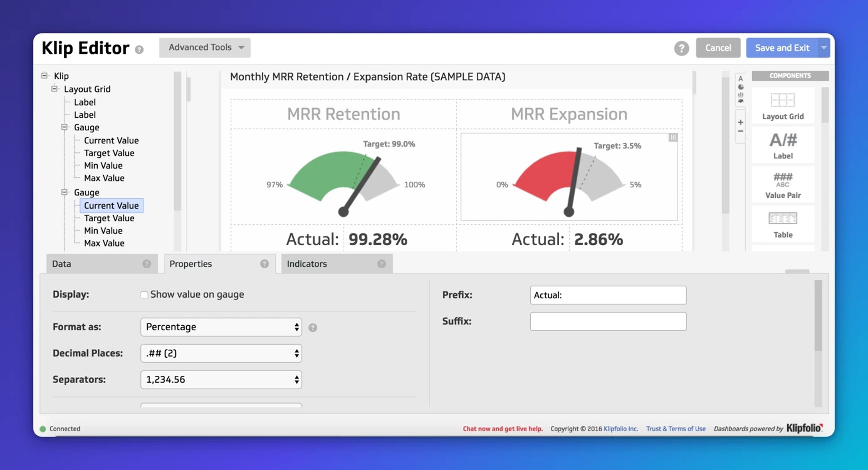868x470 pixels.
Task: Select the second Label in the tree
Action: tap(85, 115)
